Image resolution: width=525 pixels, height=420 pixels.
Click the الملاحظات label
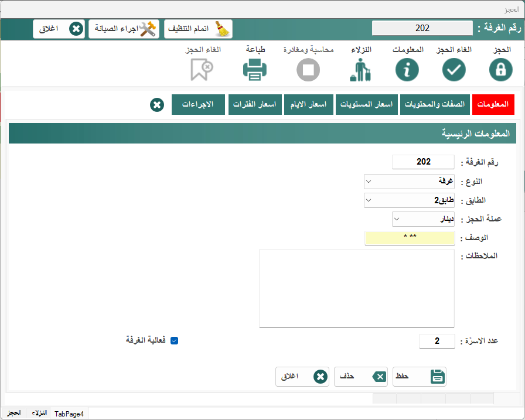[x=479, y=256]
